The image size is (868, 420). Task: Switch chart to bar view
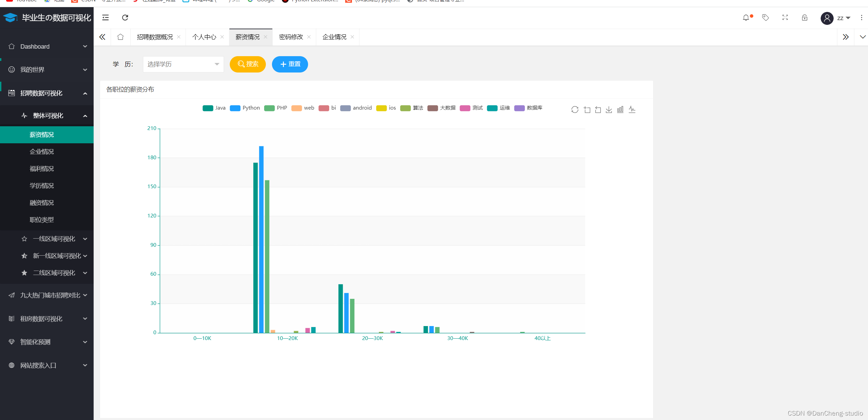pyautogui.click(x=620, y=109)
